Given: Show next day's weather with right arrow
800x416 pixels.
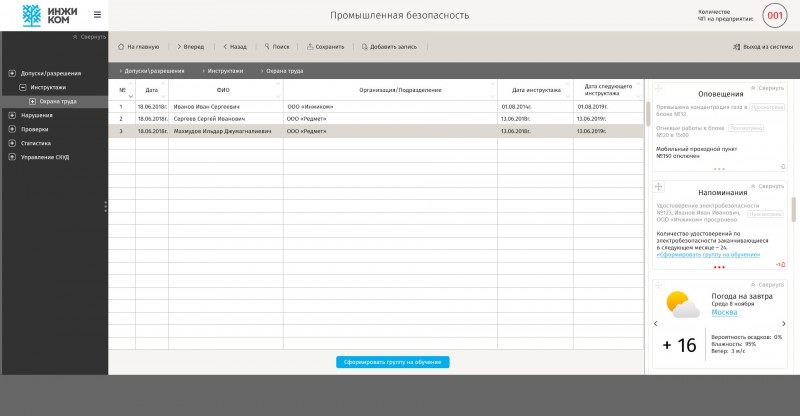Looking at the screenshot, I should point(784,324).
